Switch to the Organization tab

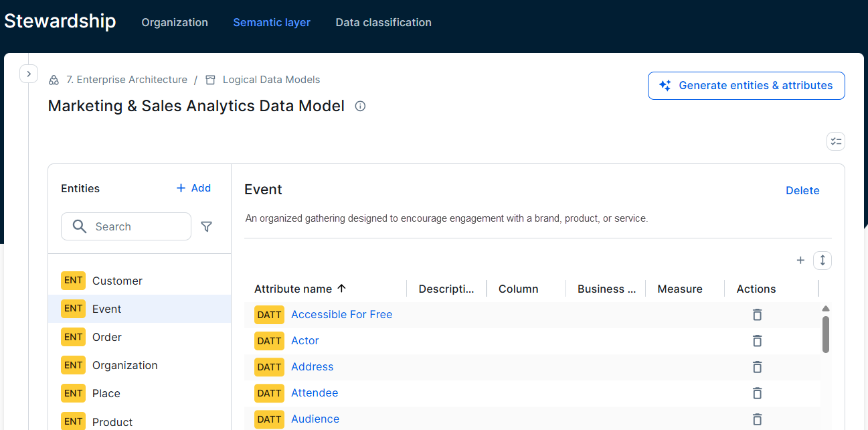click(174, 22)
